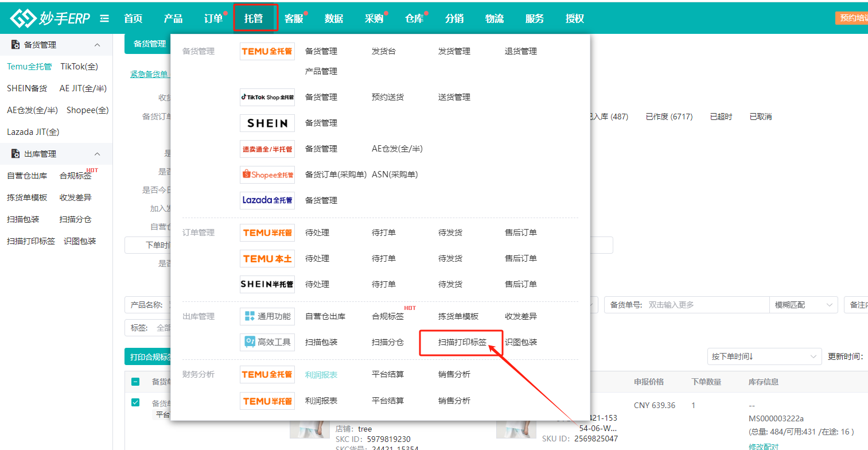Viewport: 868px width, 450px height.
Task: Select 退货管理 under TEMU全托管
Action: pos(521,51)
